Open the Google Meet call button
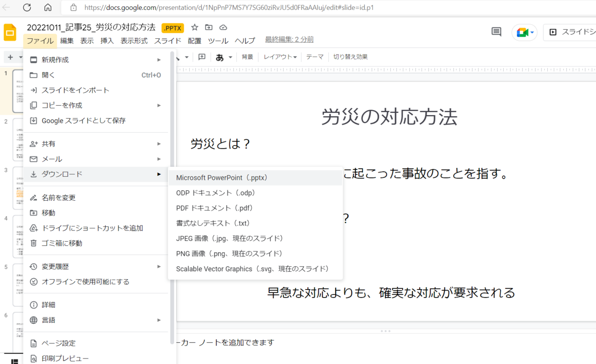This screenshot has width=596, height=364. point(525,32)
